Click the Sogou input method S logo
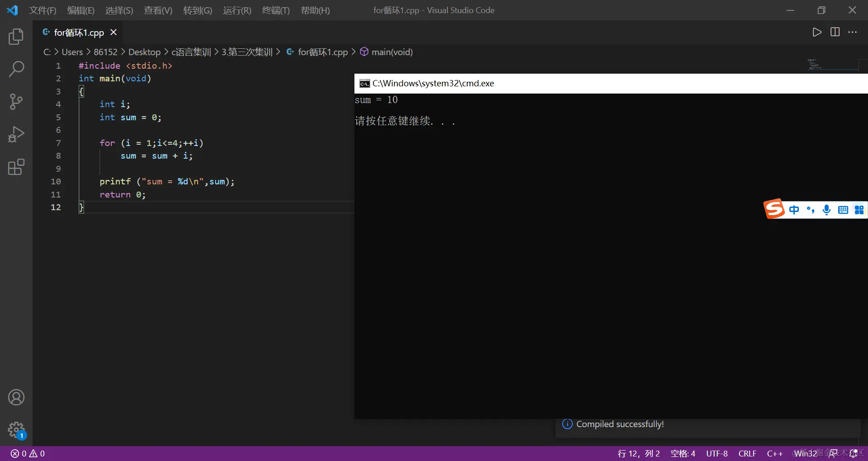 (x=774, y=209)
